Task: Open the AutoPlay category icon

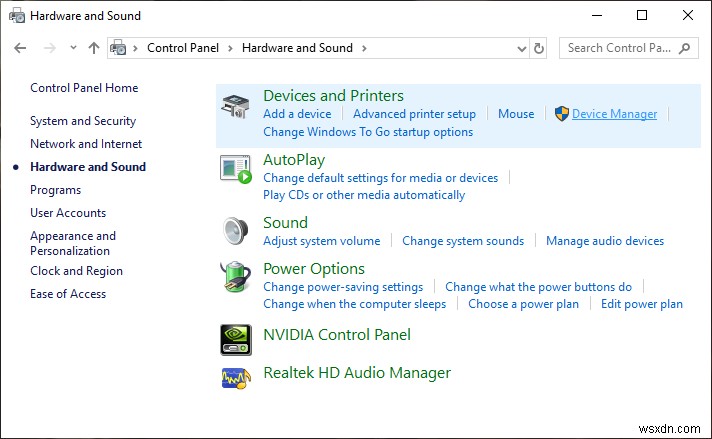Action: [236, 169]
